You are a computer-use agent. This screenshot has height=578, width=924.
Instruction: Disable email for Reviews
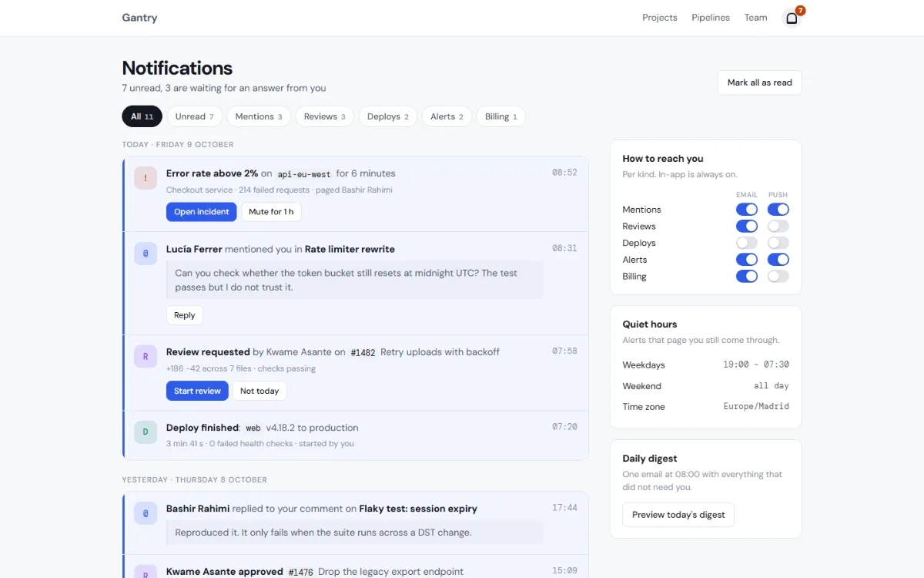[747, 227]
